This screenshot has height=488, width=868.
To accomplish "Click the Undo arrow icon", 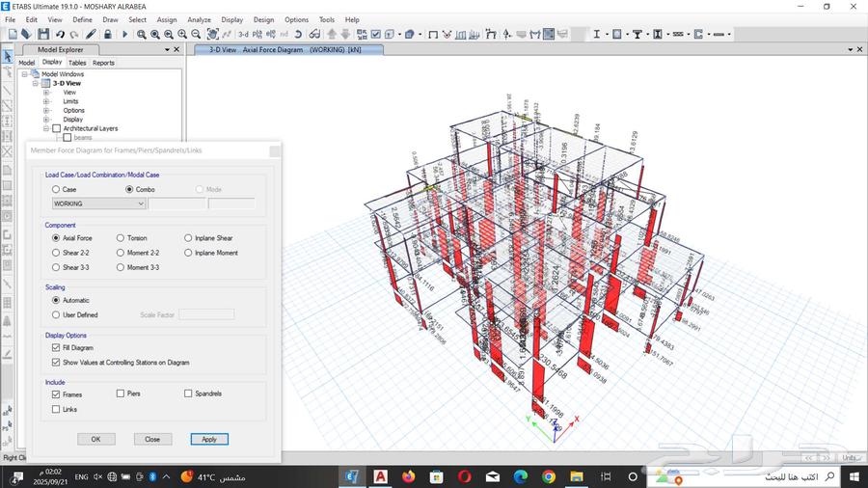I will [x=61, y=34].
